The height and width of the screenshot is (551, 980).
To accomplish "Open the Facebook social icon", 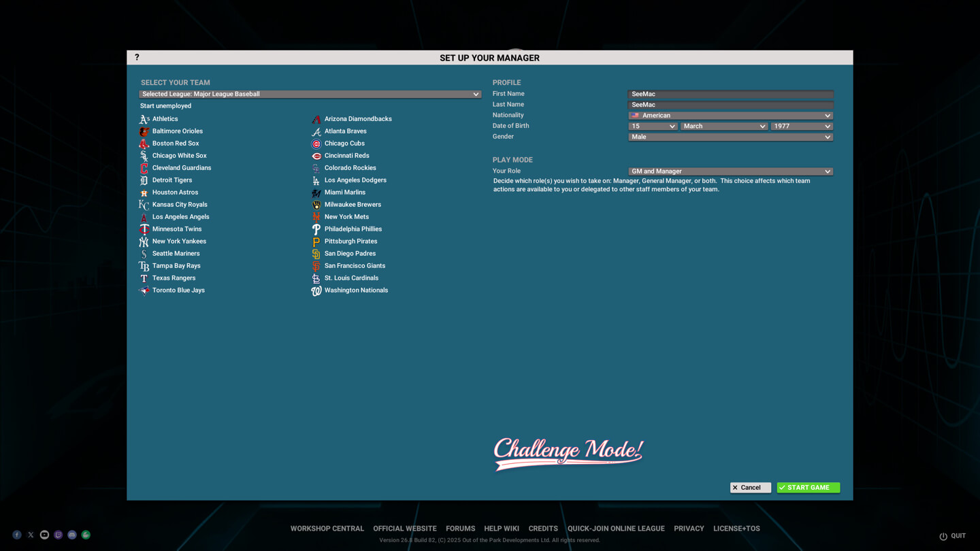I will (17, 535).
